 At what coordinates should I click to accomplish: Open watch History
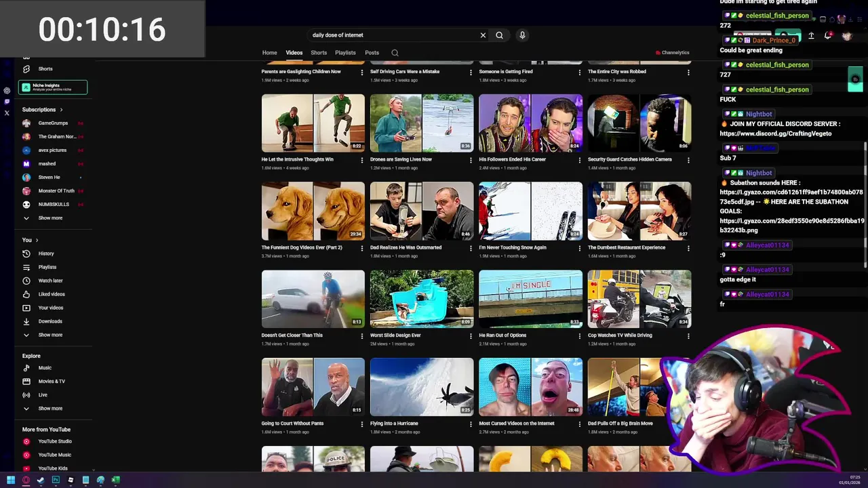pyautogui.click(x=53, y=253)
